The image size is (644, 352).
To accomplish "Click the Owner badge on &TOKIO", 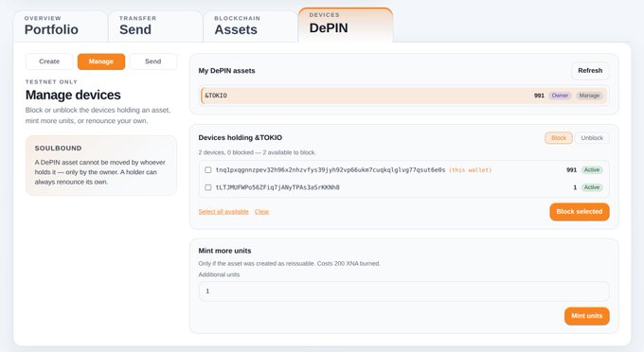I will pos(560,96).
